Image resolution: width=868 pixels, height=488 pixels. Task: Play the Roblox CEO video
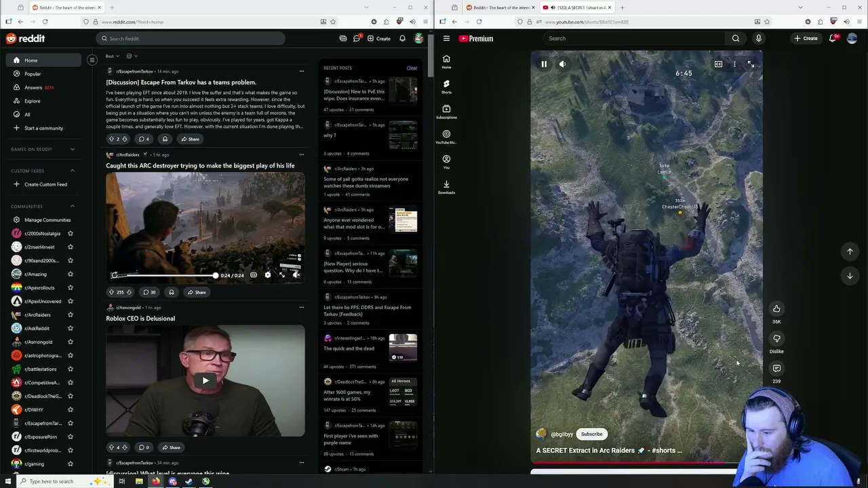[205, 380]
